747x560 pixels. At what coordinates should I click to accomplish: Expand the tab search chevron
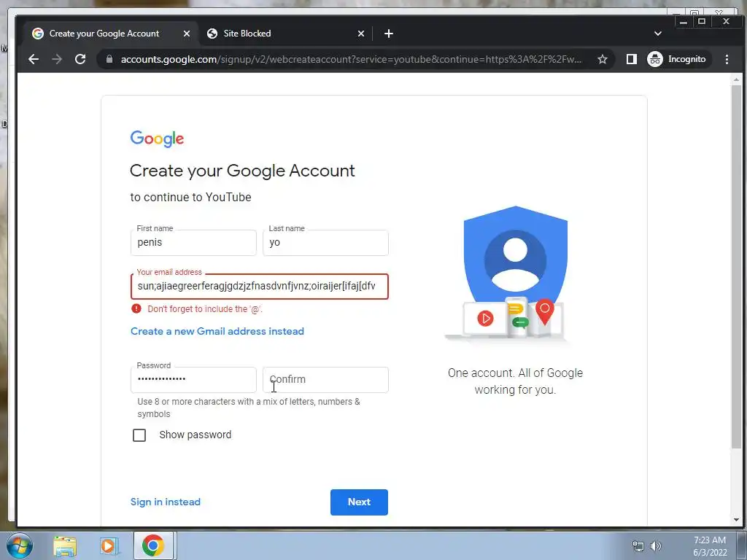(658, 34)
